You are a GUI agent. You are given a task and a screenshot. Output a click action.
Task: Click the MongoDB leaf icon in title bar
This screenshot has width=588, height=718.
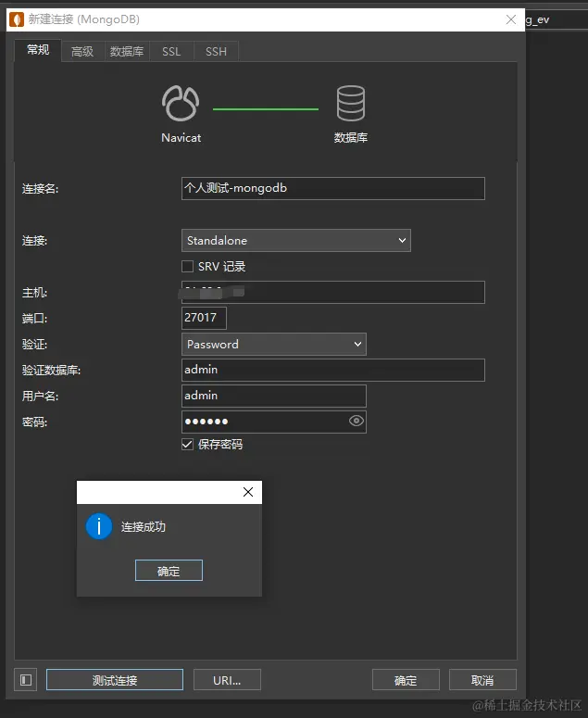(17, 19)
